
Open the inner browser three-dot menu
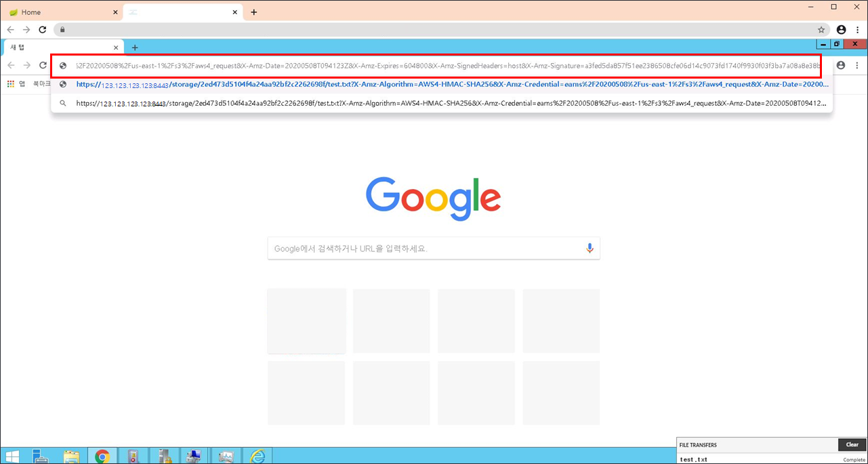[x=858, y=65]
